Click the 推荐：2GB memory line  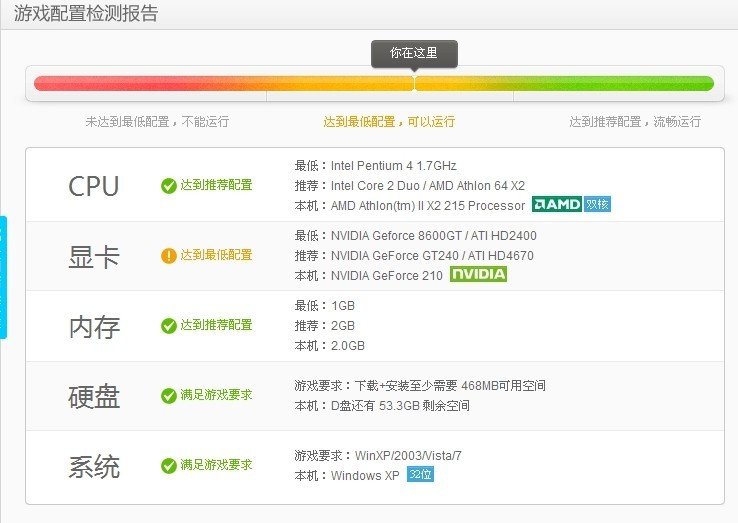pos(325,326)
